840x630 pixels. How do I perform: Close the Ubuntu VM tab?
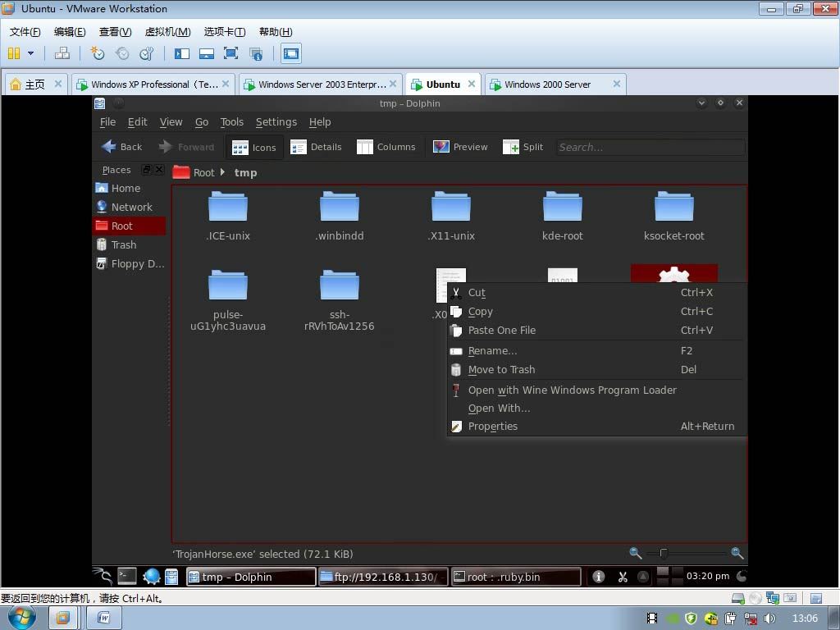point(472,84)
